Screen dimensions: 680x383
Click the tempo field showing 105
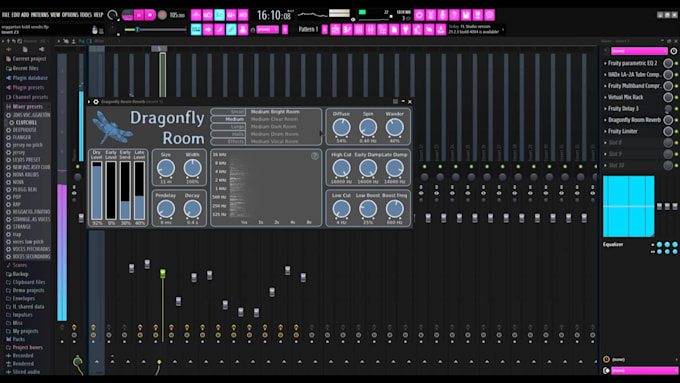[x=177, y=15]
